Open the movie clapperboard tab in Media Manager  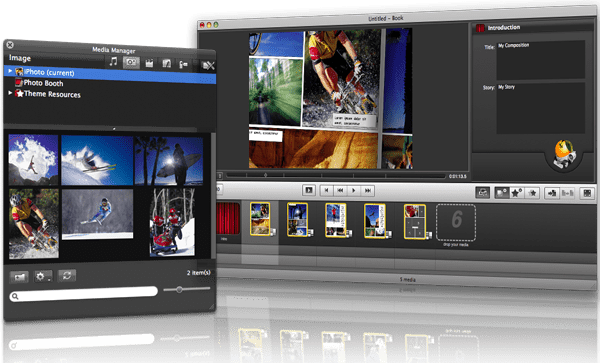click(x=149, y=63)
